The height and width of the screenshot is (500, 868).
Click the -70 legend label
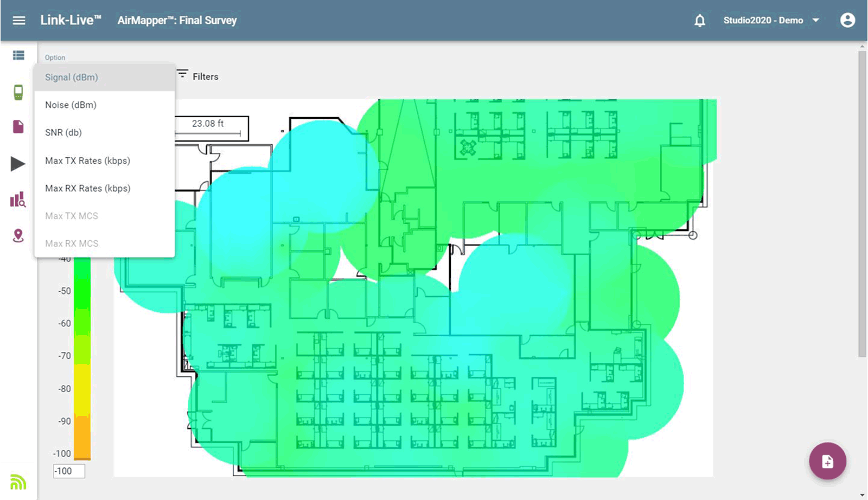pyautogui.click(x=65, y=356)
